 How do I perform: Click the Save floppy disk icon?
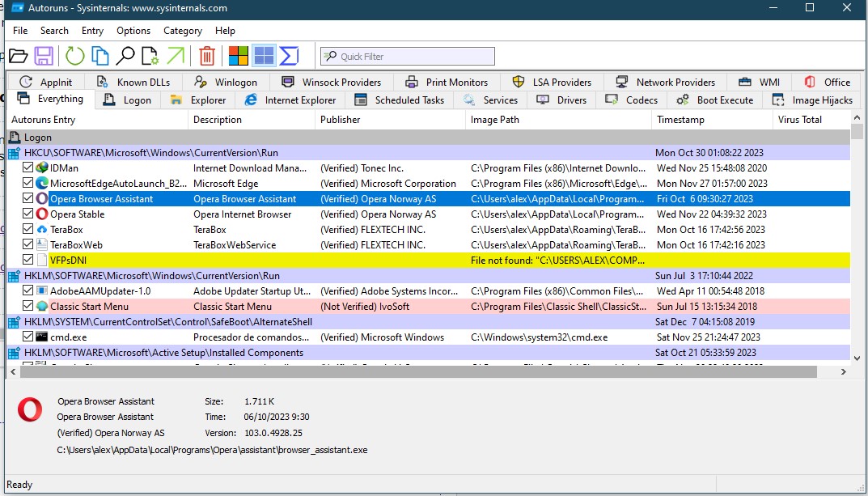tap(44, 56)
